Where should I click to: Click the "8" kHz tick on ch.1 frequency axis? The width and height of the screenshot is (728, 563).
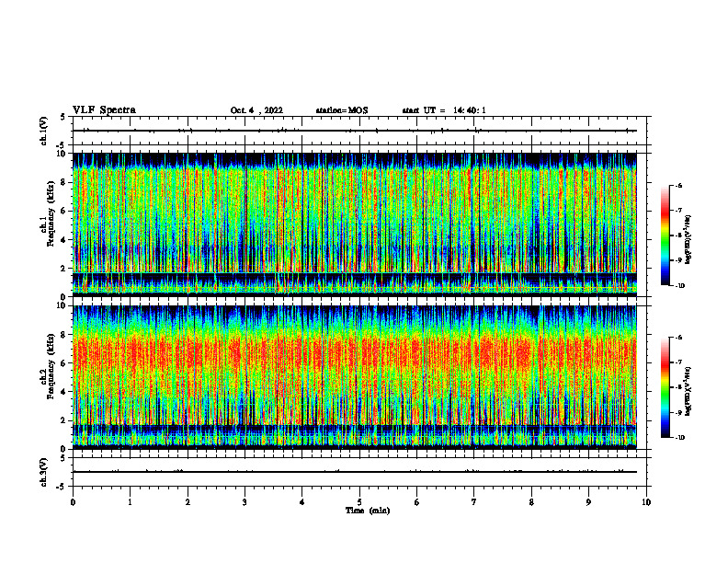pyautogui.click(x=63, y=182)
